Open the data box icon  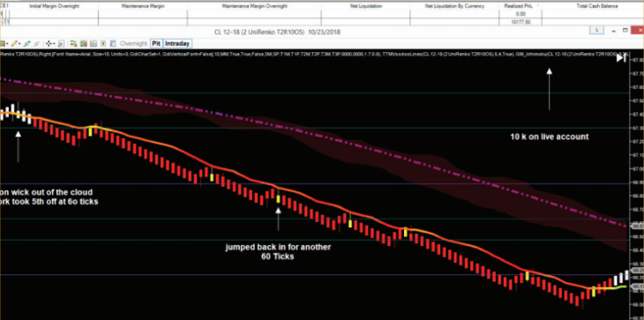point(103,43)
